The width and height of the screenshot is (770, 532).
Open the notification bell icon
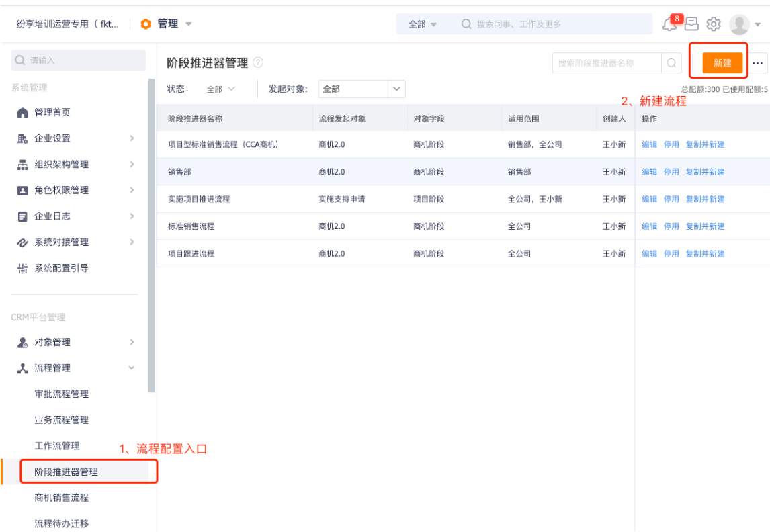[669, 25]
